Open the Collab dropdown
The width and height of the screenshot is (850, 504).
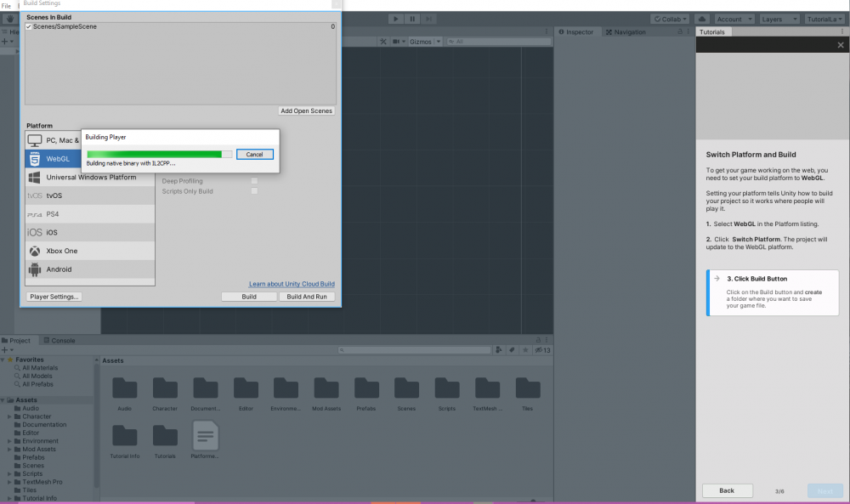(670, 19)
